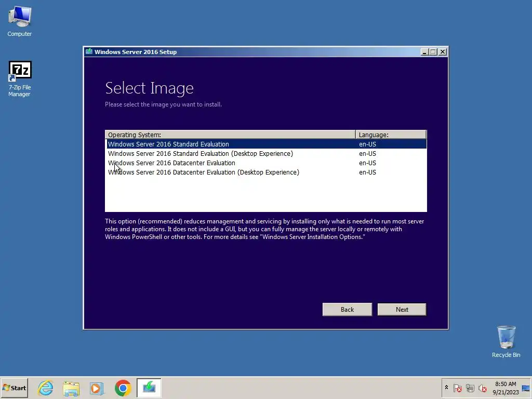Open Google Chrome from taskbar
The height and width of the screenshot is (399, 532).
tap(123, 388)
